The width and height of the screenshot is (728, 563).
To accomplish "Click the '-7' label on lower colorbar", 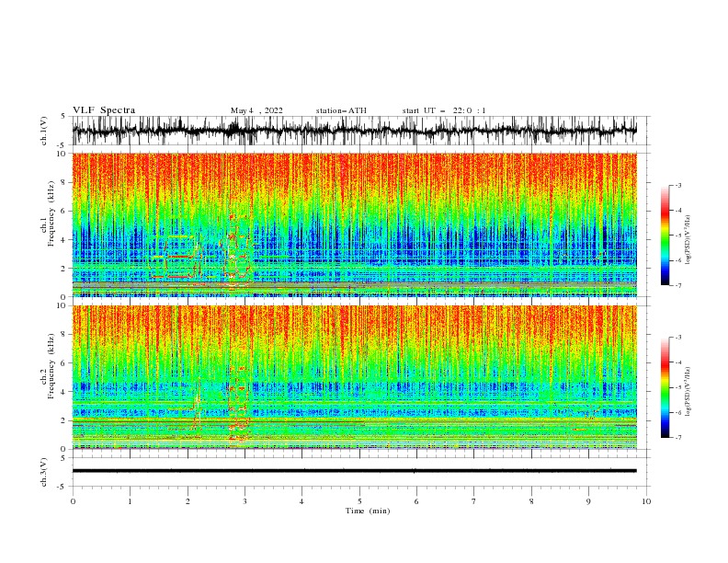I will coord(677,438).
